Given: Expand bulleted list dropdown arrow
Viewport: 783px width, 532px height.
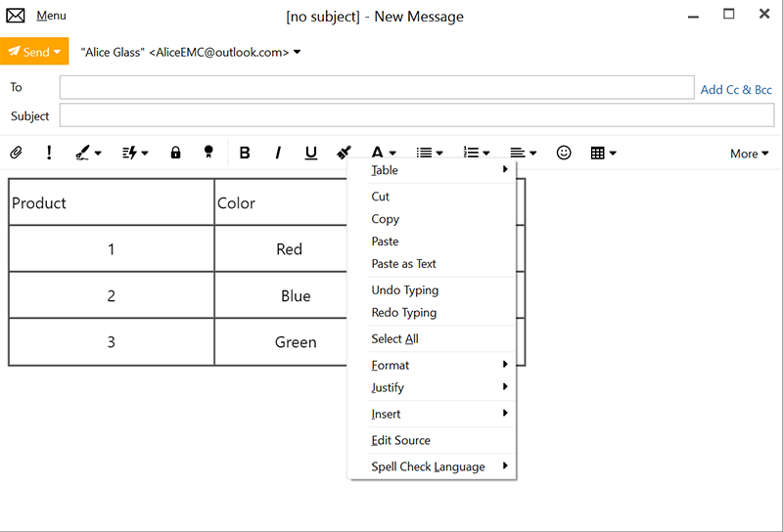Looking at the screenshot, I should coord(439,154).
